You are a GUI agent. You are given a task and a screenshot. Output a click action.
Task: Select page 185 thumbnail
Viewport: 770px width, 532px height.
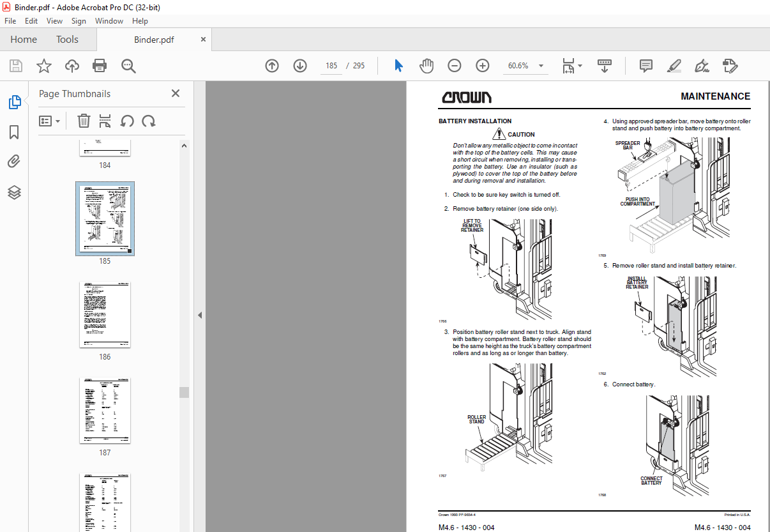(x=105, y=219)
